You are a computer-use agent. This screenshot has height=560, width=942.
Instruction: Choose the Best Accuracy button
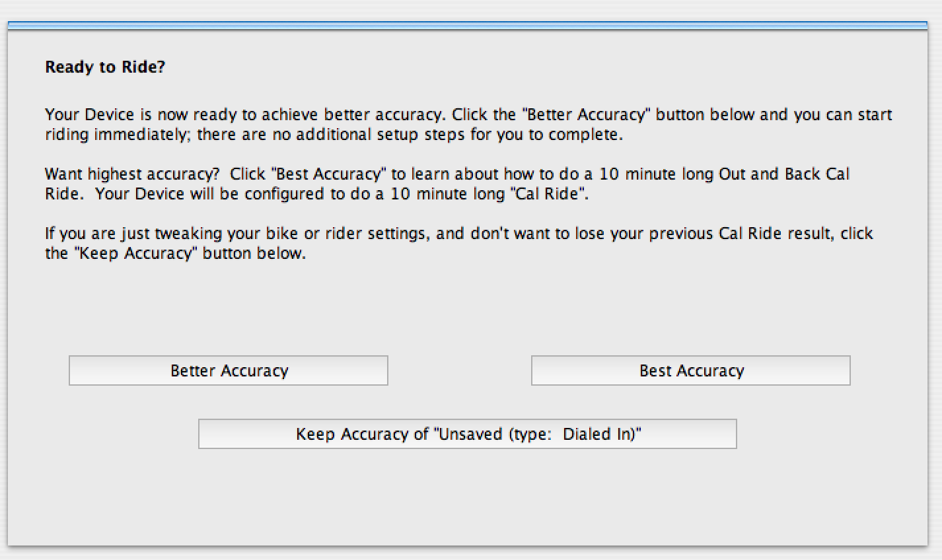[691, 370]
